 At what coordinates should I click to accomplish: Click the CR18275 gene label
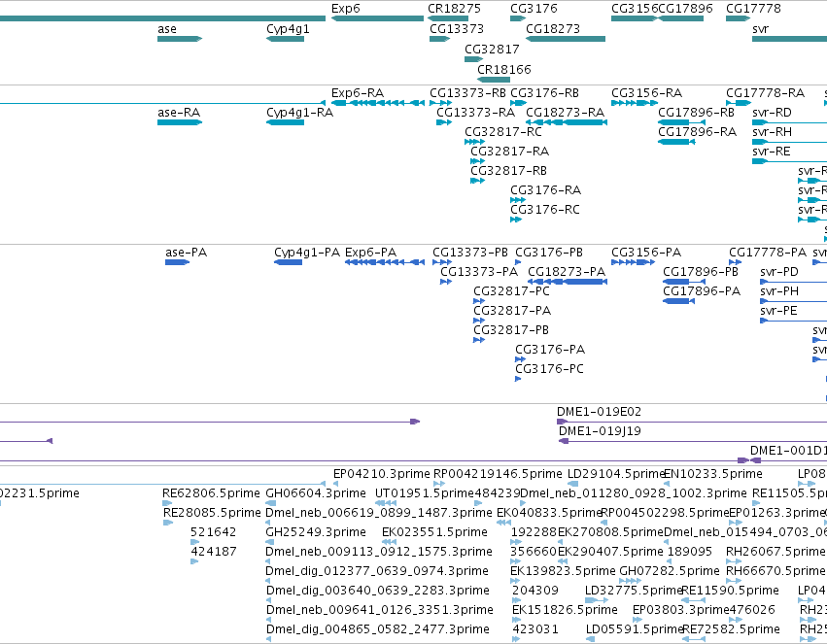[x=454, y=9]
